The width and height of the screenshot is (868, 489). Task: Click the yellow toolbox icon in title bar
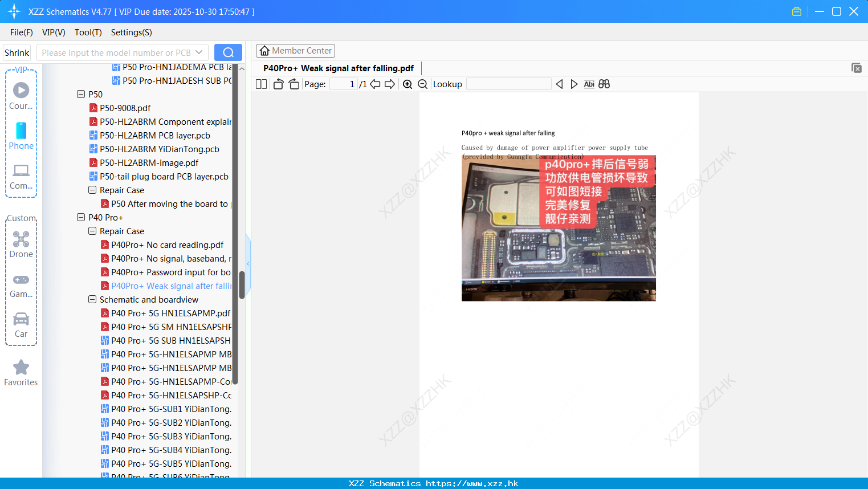797,11
